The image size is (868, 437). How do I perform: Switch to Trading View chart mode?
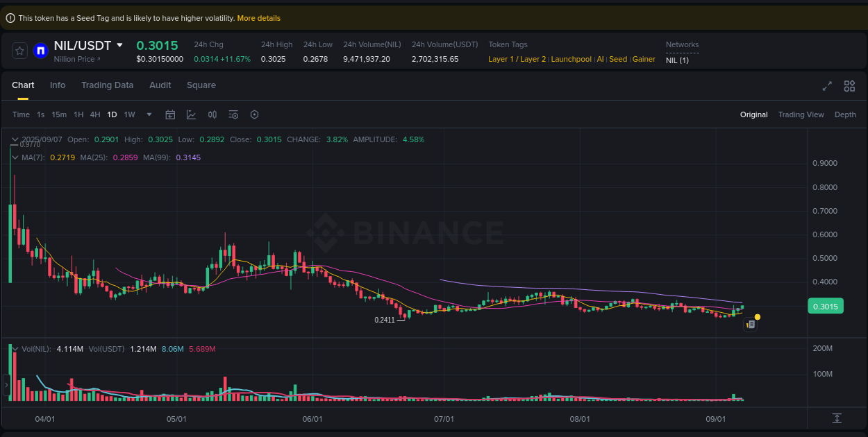801,114
